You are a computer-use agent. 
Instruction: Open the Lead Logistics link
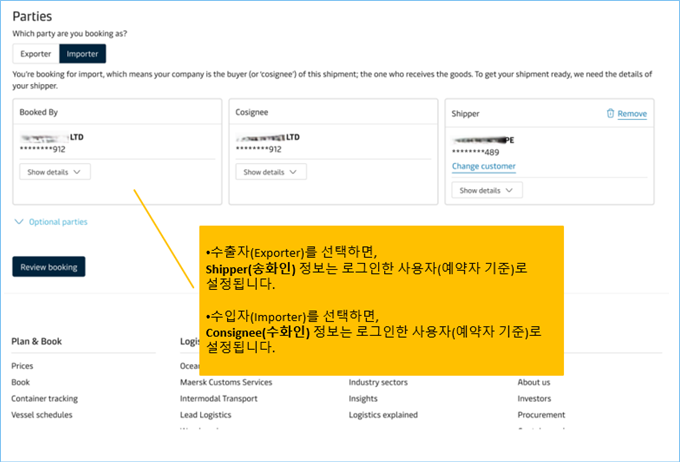(205, 414)
